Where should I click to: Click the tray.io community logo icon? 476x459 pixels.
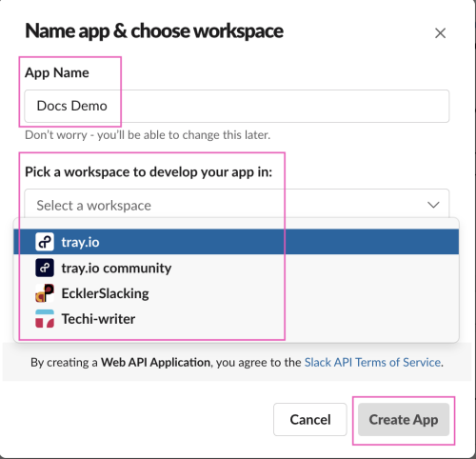click(45, 268)
